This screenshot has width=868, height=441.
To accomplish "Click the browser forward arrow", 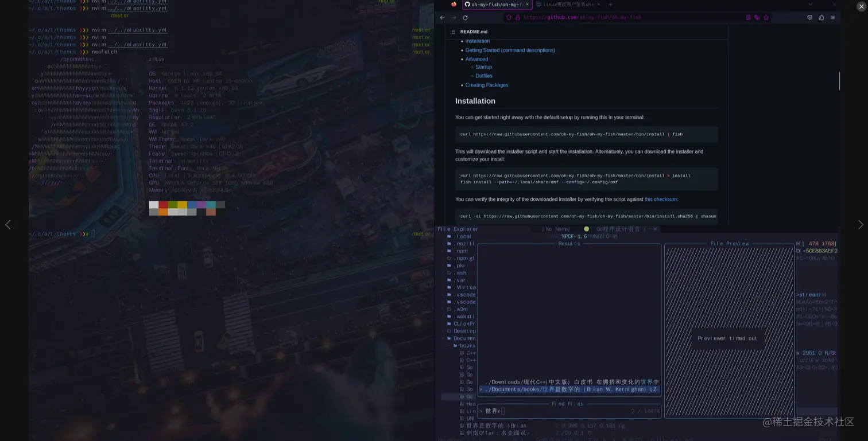I will pos(454,18).
